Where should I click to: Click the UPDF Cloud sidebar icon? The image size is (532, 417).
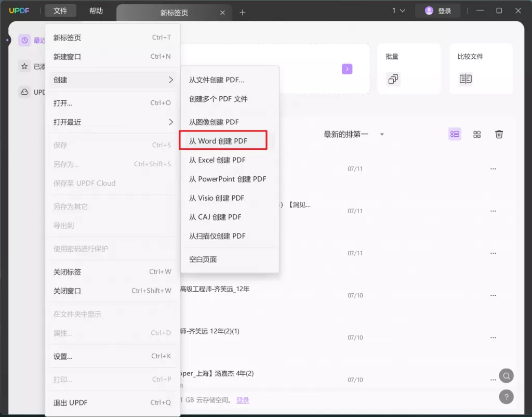click(x=24, y=92)
